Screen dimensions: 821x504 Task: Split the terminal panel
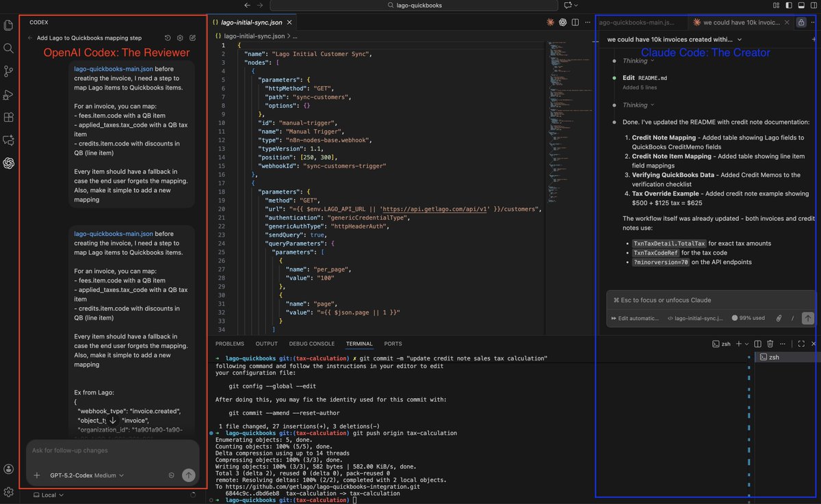(x=758, y=343)
